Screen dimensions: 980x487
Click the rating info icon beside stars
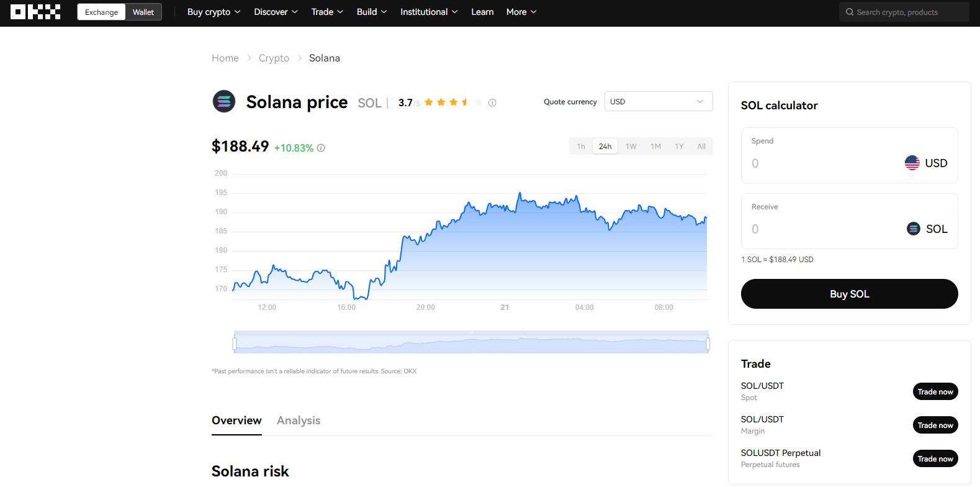tap(492, 102)
